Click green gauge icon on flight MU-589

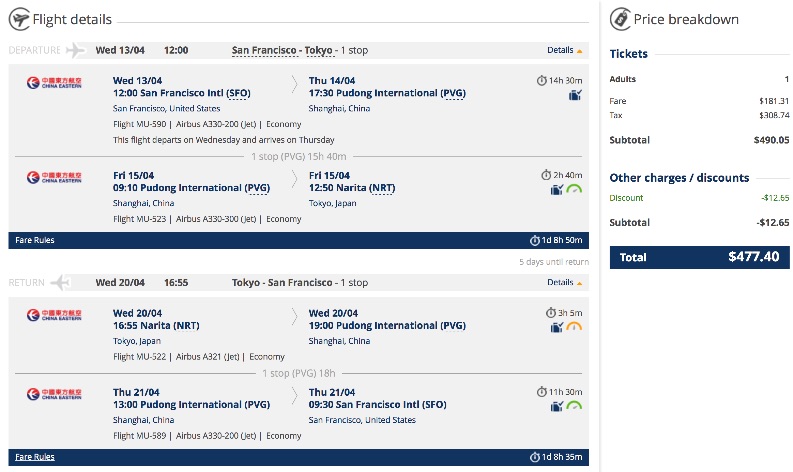tap(574, 406)
